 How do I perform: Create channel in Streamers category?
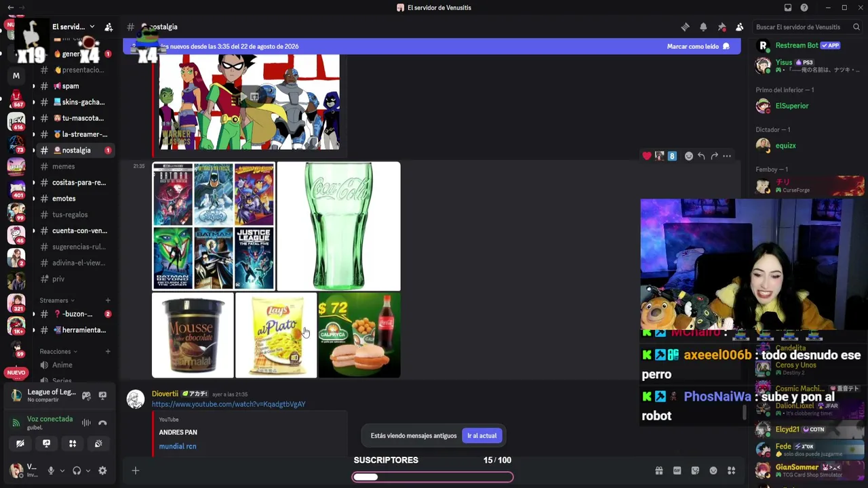coord(108,300)
